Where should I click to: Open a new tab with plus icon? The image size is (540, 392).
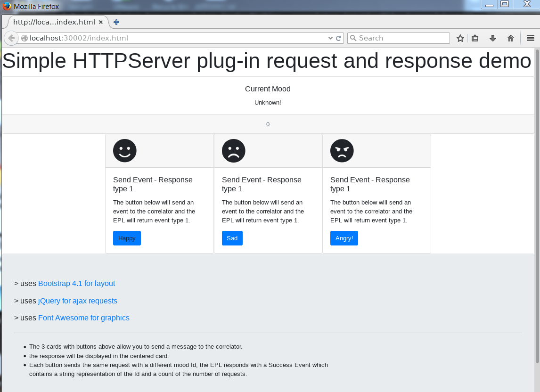pos(116,22)
